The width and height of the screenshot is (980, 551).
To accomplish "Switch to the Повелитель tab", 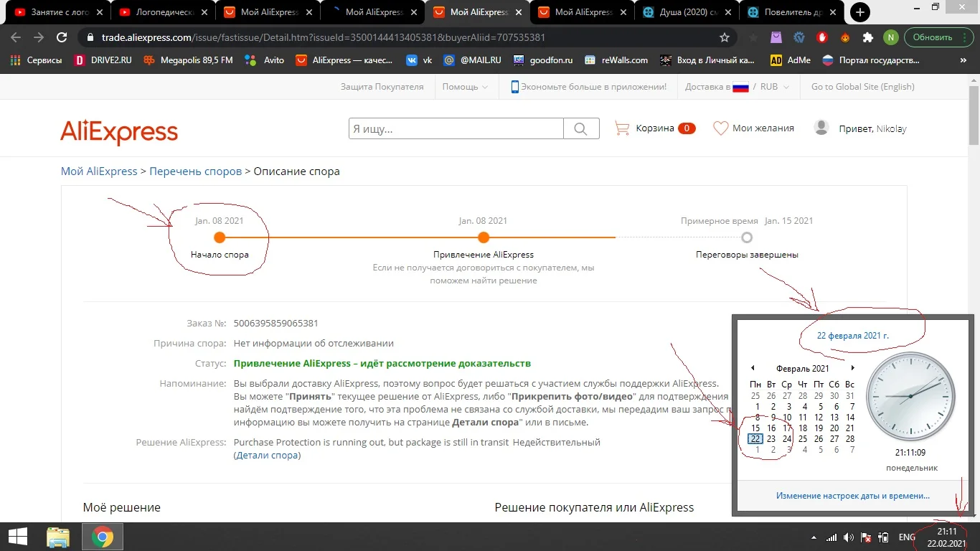I will click(x=792, y=12).
